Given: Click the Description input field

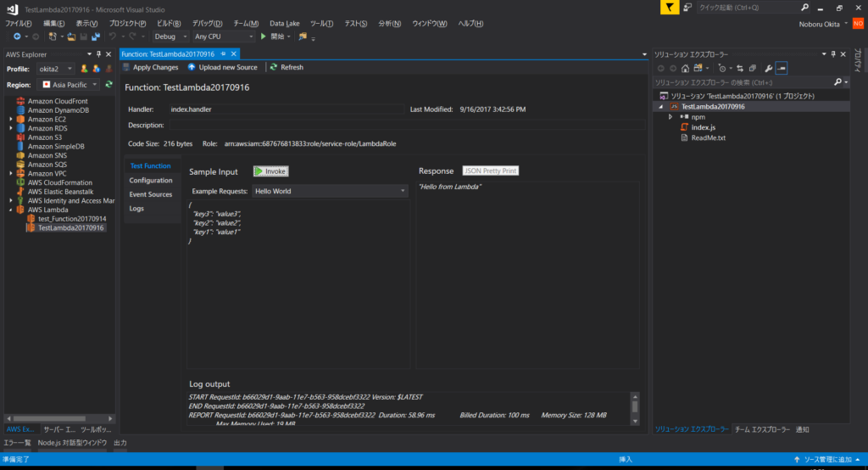Looking at the screenshot, I should point(407,126).
